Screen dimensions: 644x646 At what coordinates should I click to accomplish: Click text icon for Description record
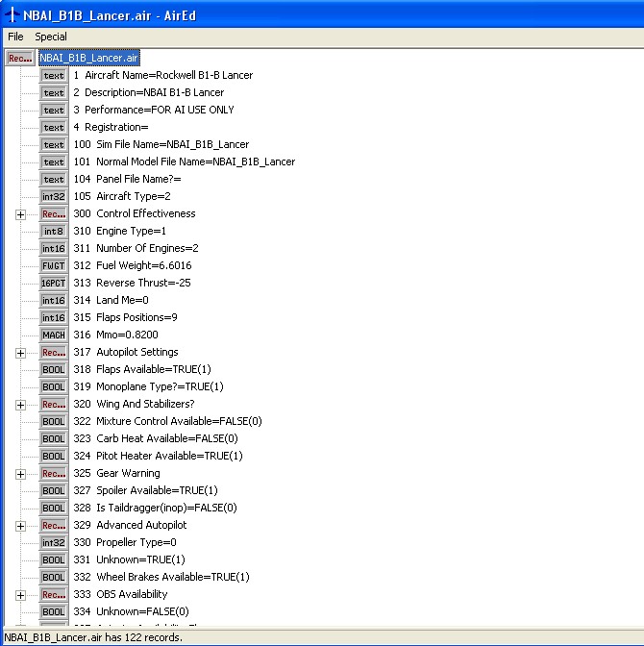tap(54, 92)
